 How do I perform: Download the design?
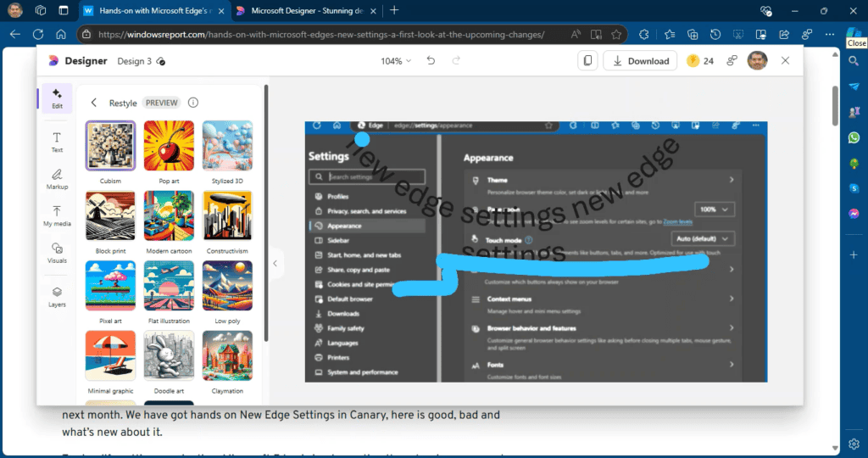tap(641, 61)
